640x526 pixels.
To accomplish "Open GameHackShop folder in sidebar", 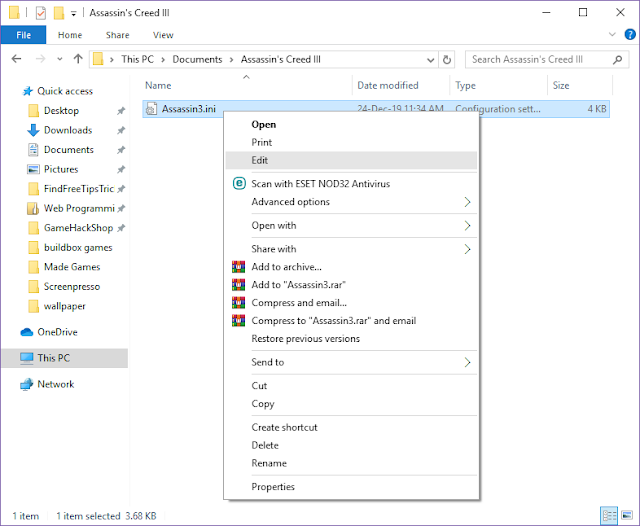I will point(78,228).
